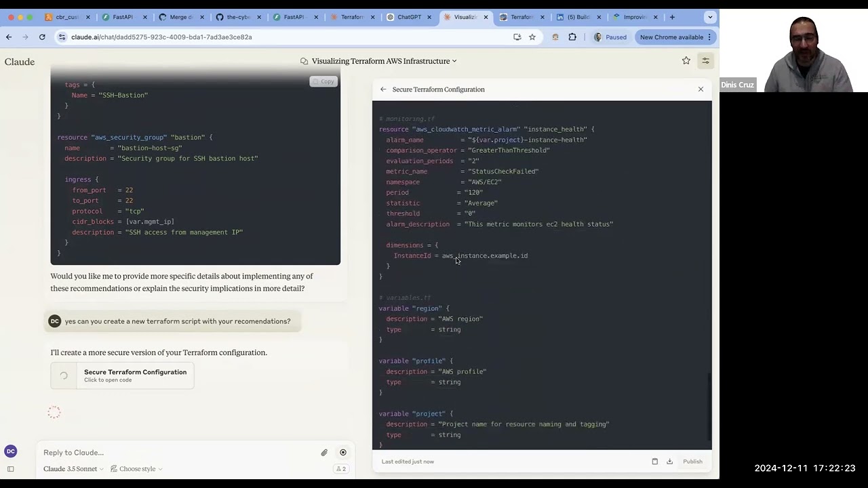Click the DC user avatar at bottom left
Screen dimensions: 868x488
10,451
